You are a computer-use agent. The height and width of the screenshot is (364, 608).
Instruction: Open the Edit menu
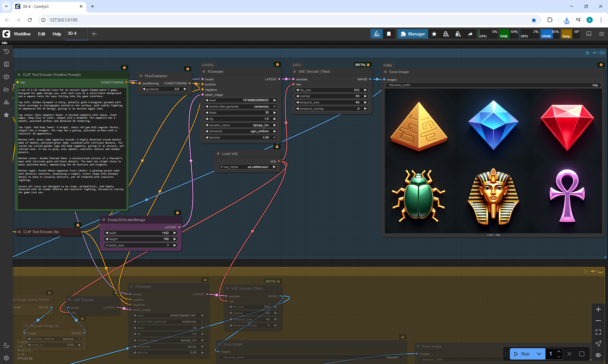[x=41, y=34]
